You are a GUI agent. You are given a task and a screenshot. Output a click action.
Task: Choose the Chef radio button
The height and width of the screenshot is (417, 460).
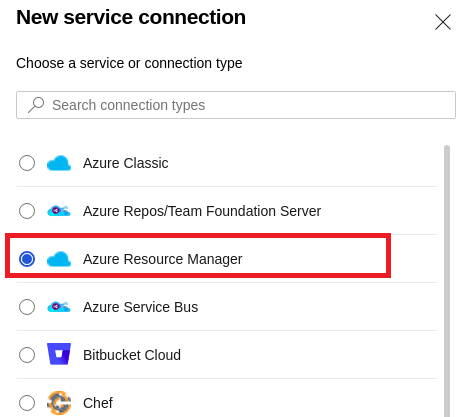[27, 403]
